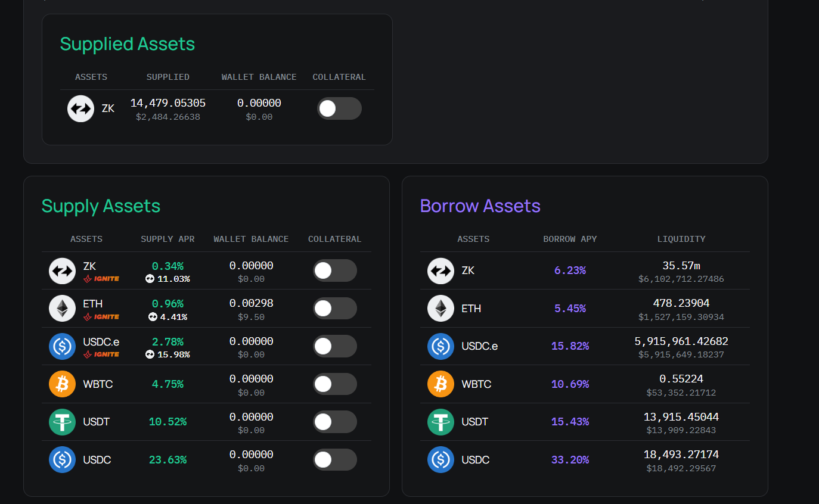Click USDC.e supply APR 2.78%

pos(167,341)
